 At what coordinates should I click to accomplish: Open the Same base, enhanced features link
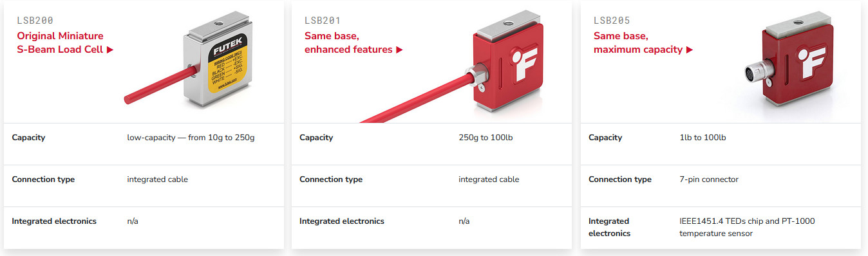354,43
